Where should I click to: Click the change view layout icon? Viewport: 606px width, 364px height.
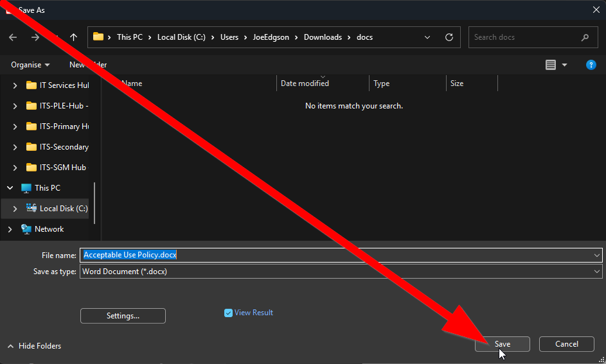click(x=551, y=65)
